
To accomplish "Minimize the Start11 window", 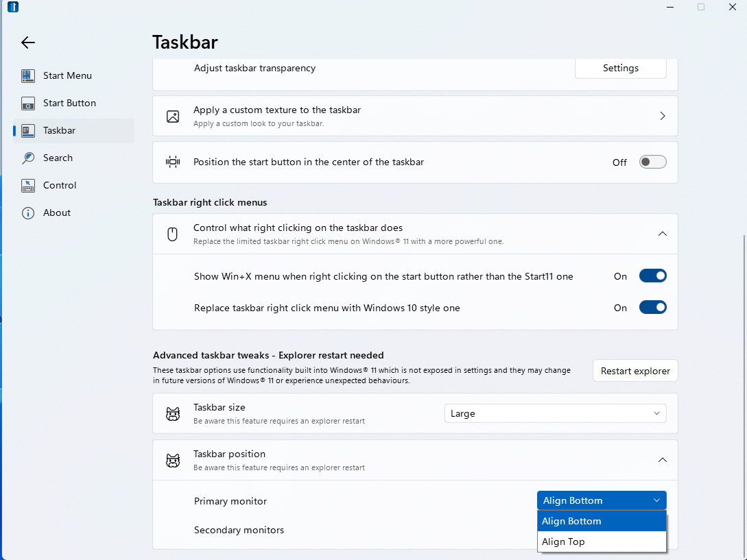I will point(669,7).
